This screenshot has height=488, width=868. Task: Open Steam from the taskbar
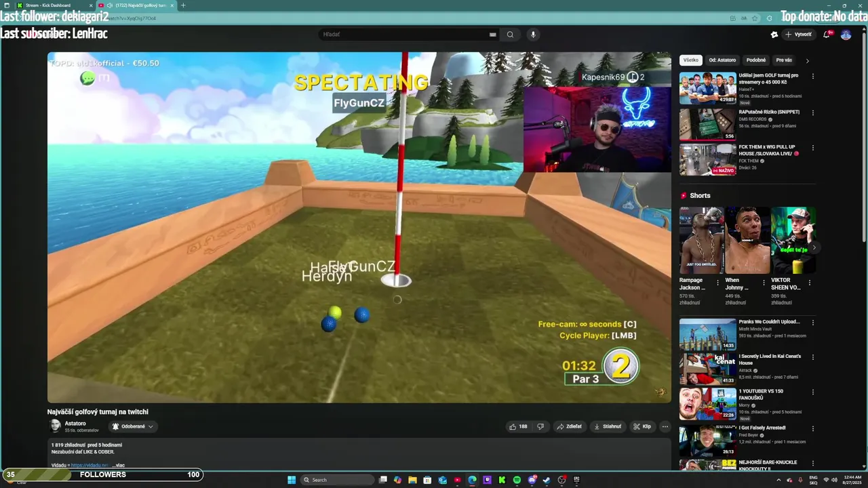[547, 480]
